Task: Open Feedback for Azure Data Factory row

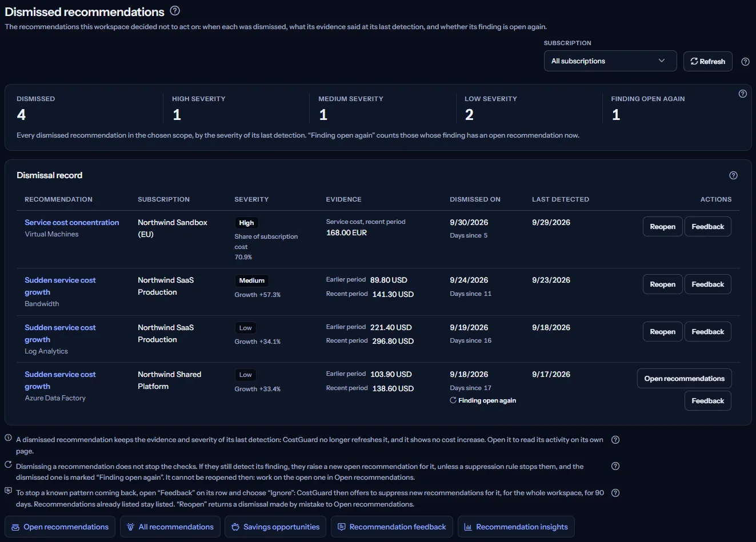Action: [x=707, y=401]
